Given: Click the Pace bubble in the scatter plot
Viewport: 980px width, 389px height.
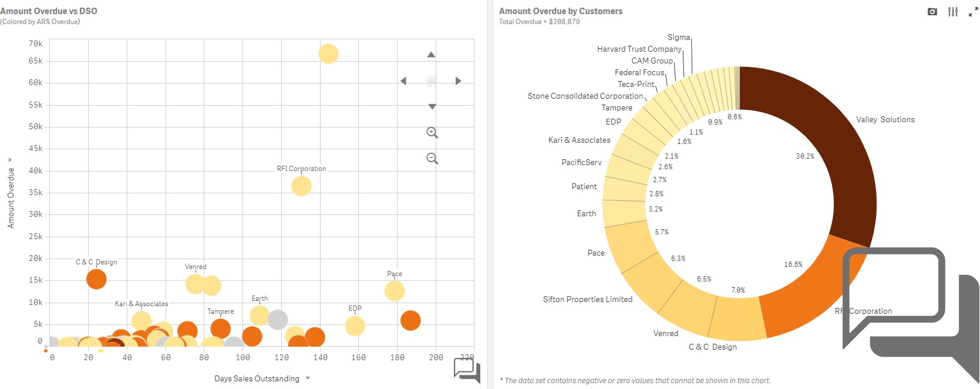Looking at the screenshot, I should (395, 291).
